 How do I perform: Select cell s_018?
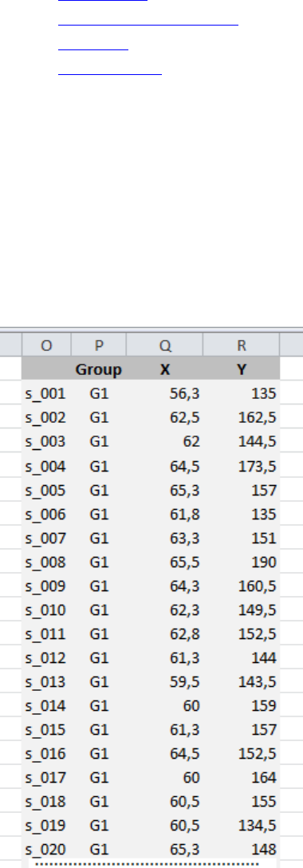pyautogui.click(x=46, y=802)
